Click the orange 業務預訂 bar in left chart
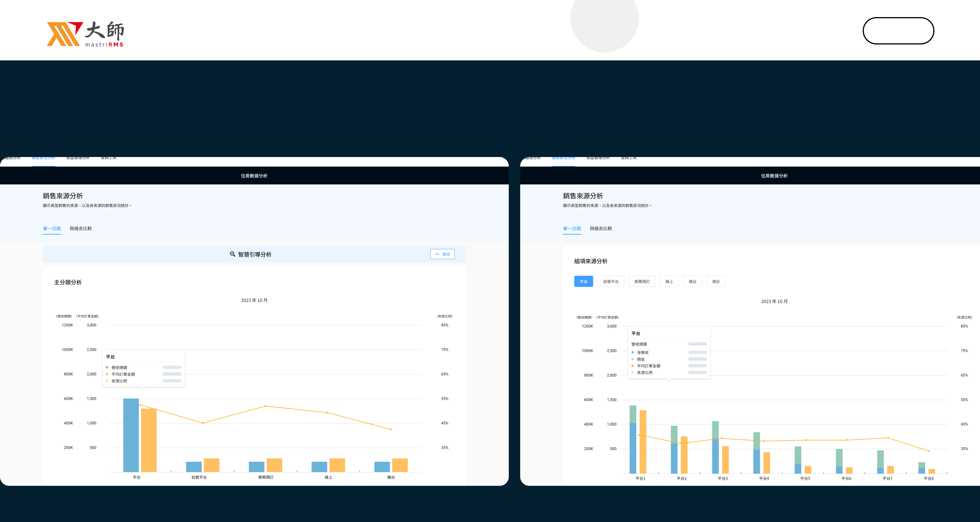 pyautogui.click(x=274, y=465)
